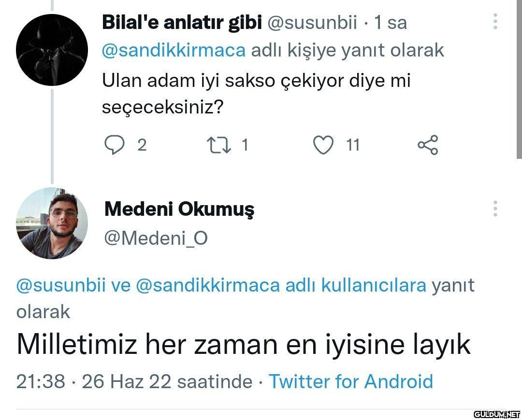
Task: Like the tweet with the heart icon
Action: [324, 145]
